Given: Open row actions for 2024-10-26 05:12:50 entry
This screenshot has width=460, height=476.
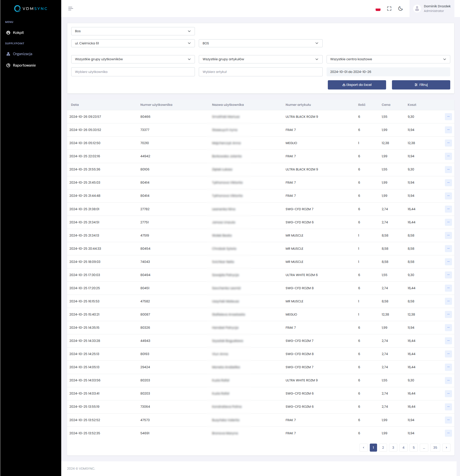Looking at the screenshot, I should coord(448,143).
